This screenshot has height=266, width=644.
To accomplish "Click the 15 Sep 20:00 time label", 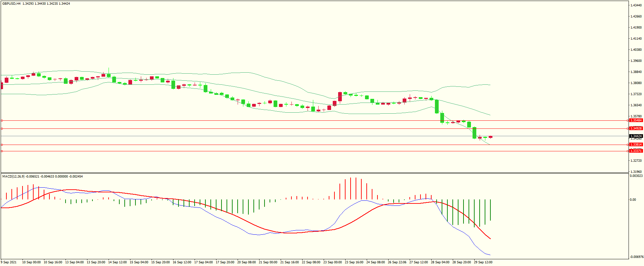I will [160, 262].
